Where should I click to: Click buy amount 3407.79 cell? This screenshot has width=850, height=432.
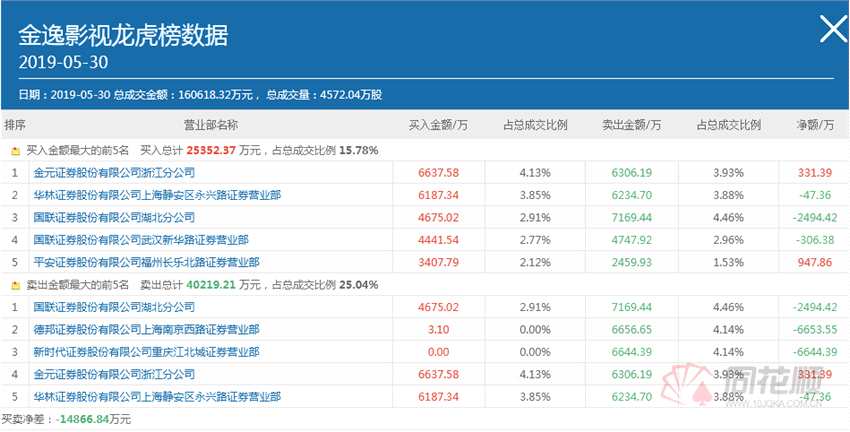(439, 263)
